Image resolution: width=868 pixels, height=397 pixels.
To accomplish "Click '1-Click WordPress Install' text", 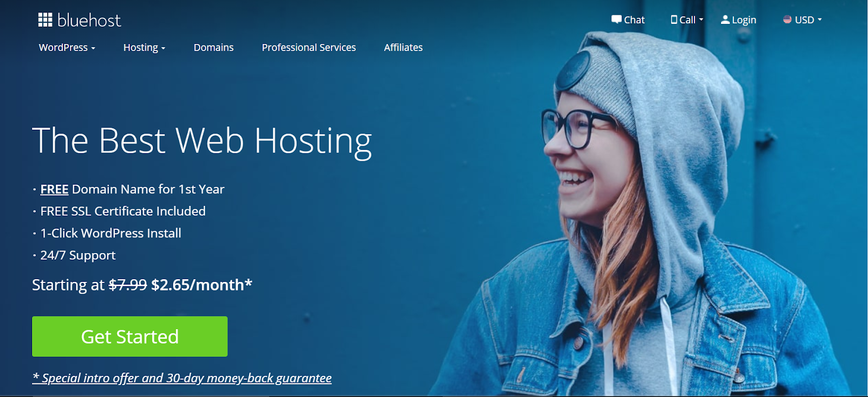I will click(111, 234).
